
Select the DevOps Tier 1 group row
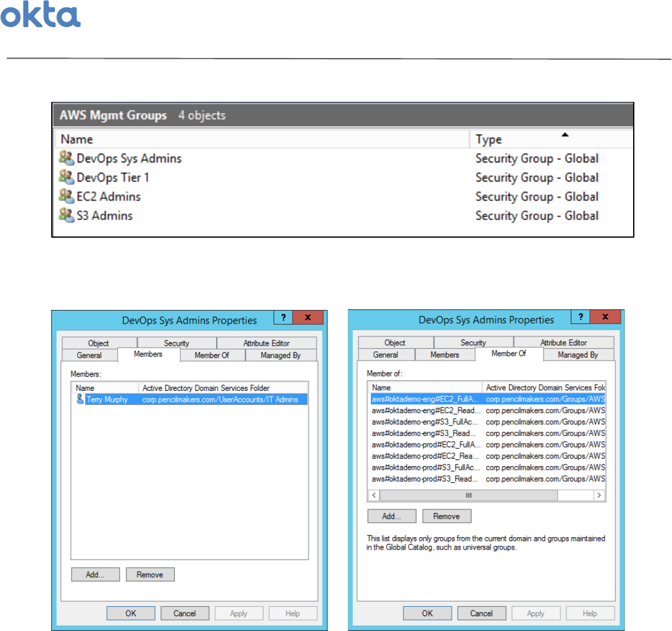click(x=344, y=177)
